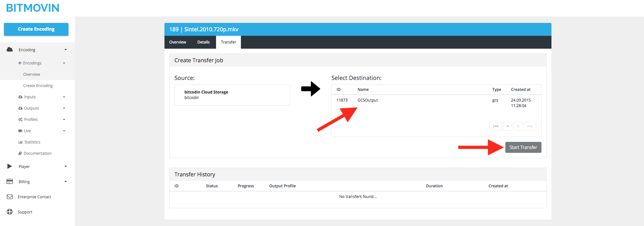Select GCSOutput destination row

point(436,103)
